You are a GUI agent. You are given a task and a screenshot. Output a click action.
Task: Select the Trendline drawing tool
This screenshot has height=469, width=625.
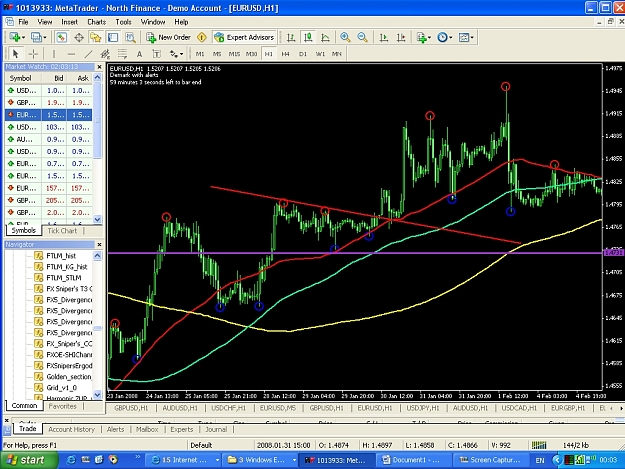pos(88,54)
